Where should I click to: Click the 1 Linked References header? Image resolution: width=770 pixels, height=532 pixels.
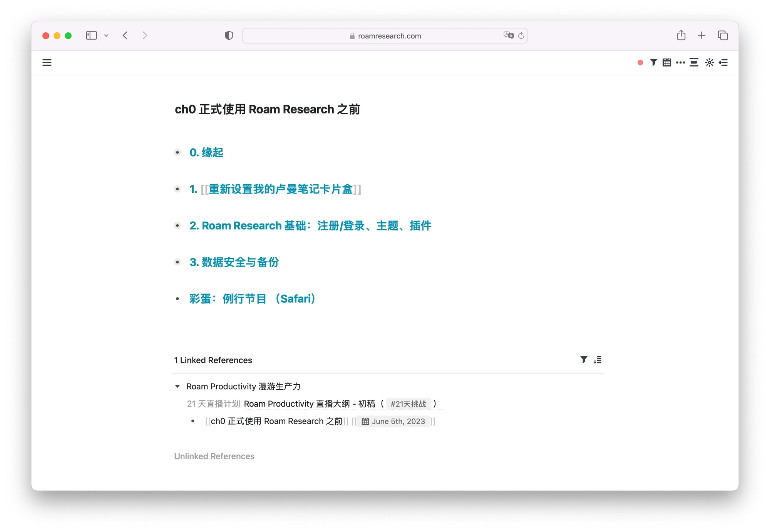[213, 360]
